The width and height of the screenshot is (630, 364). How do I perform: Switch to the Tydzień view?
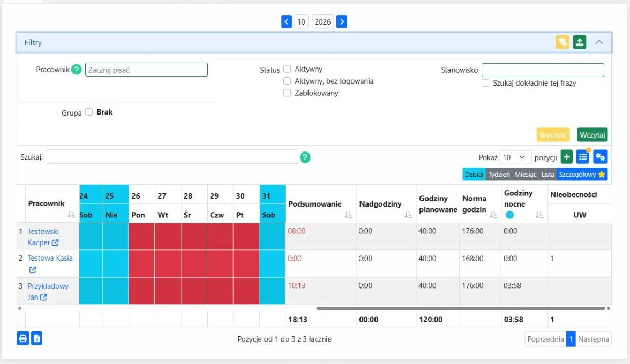(x=499, y=174)
